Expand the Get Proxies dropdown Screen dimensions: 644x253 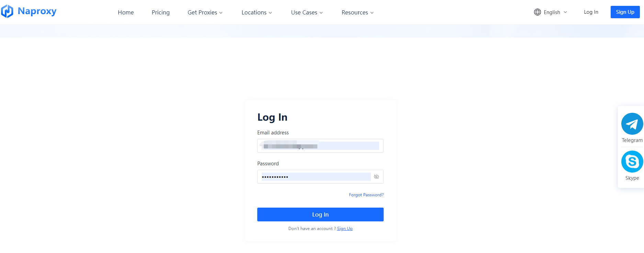(x=205, y=12)
